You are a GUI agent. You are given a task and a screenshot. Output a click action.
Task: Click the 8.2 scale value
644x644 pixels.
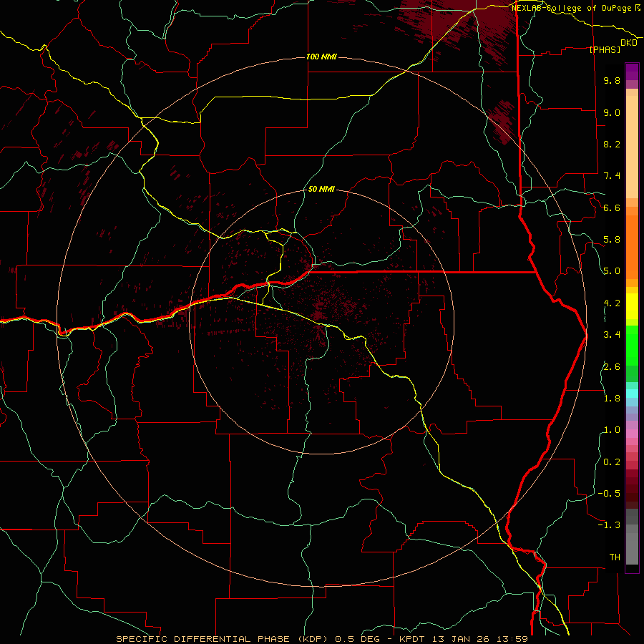(612, 144)
